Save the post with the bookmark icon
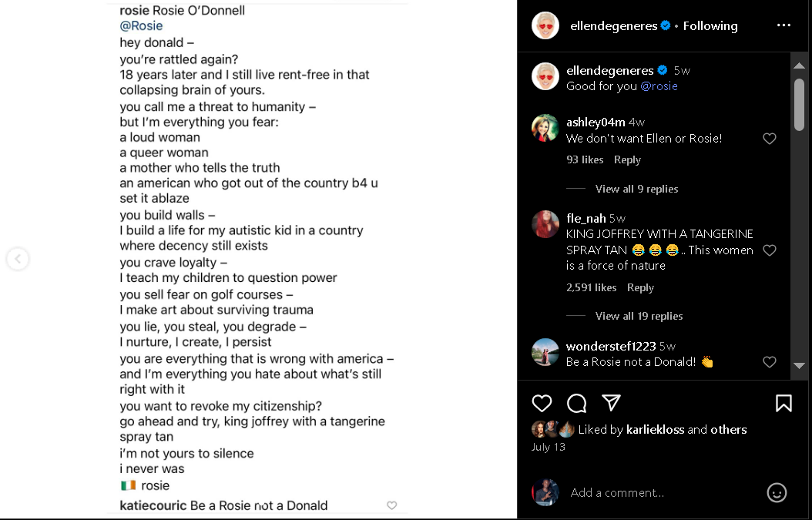Image resolution: width=812 pixels, height=520 pixels. 783,403
